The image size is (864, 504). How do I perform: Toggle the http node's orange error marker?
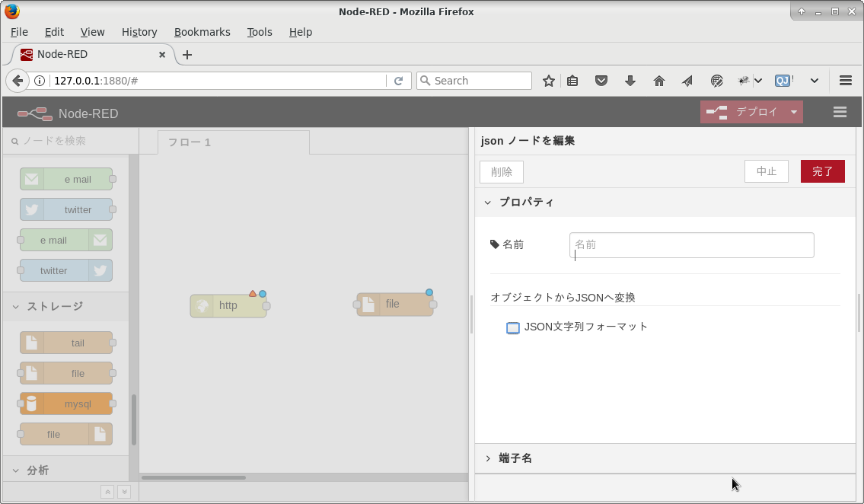(x=253, y=292)
